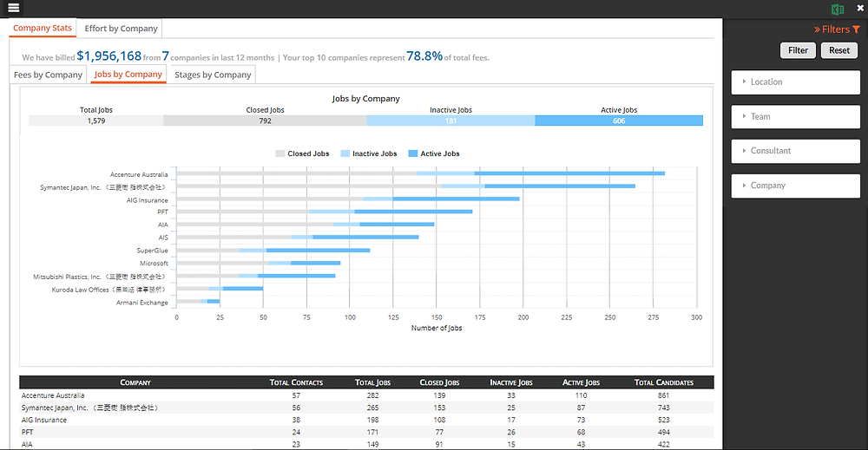Click the Armani Exchange chart label

(x=141, y=303)
